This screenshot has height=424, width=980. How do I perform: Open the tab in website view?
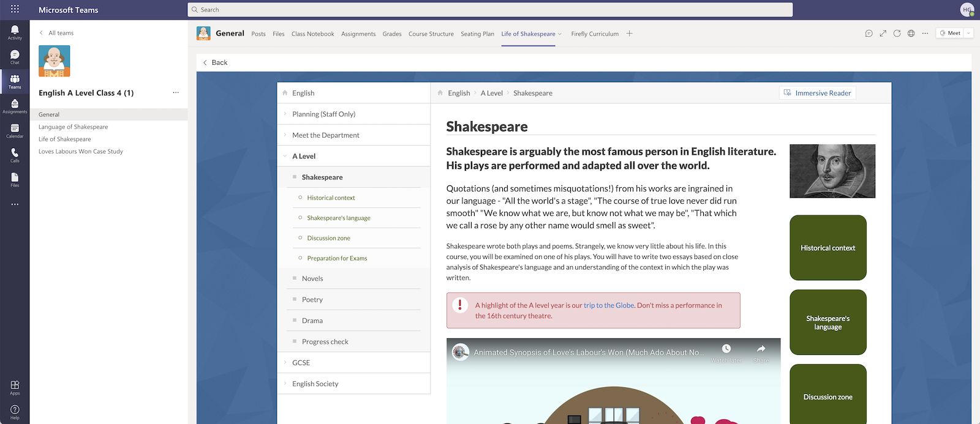[911, 34]
